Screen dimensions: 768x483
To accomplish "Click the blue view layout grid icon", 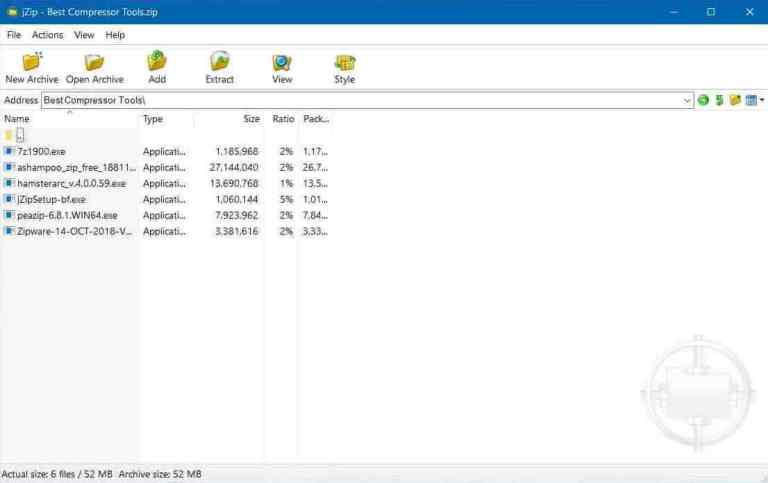I will (750, 100).
